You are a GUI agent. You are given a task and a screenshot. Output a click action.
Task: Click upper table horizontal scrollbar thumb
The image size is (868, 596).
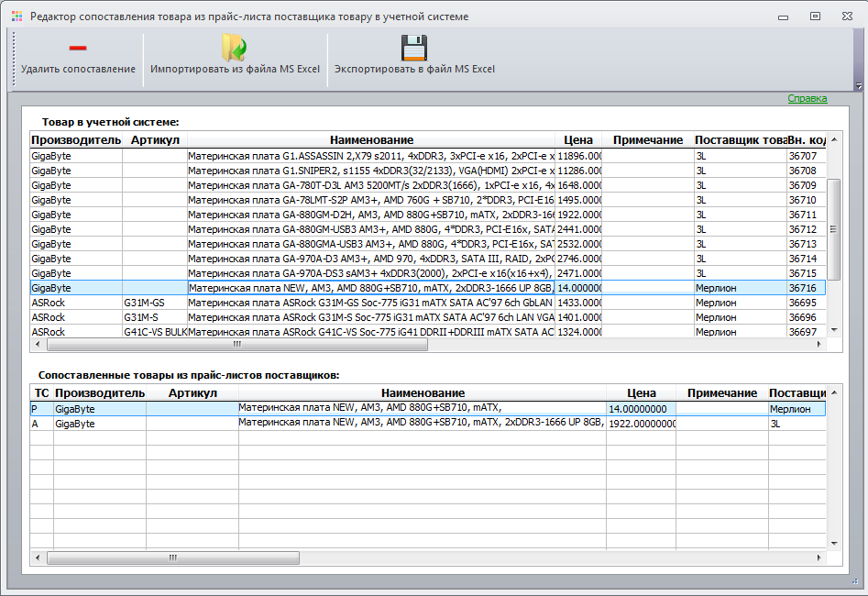[x=236, y=345]
